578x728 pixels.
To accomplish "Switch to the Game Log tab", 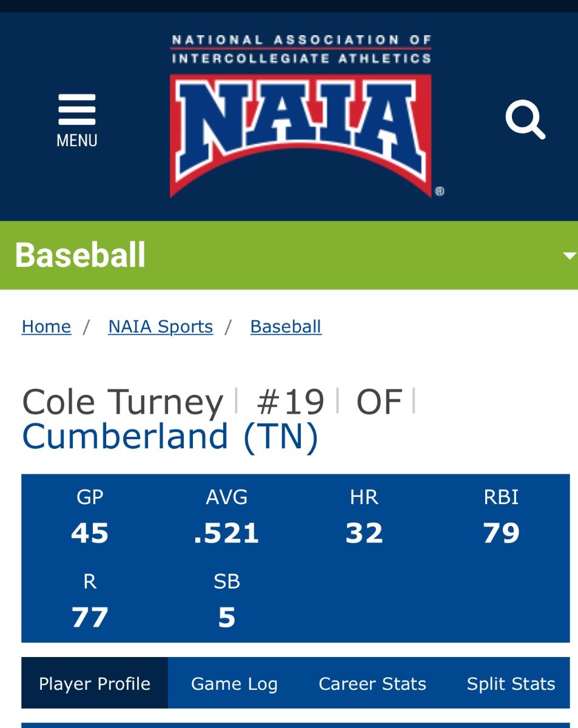I will pos(234,684).
